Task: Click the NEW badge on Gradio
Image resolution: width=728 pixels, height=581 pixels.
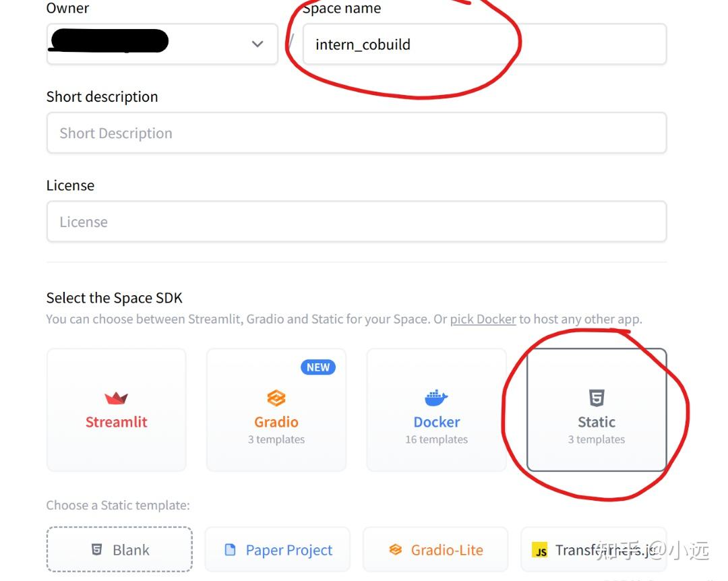Action: tap(318, 367)
